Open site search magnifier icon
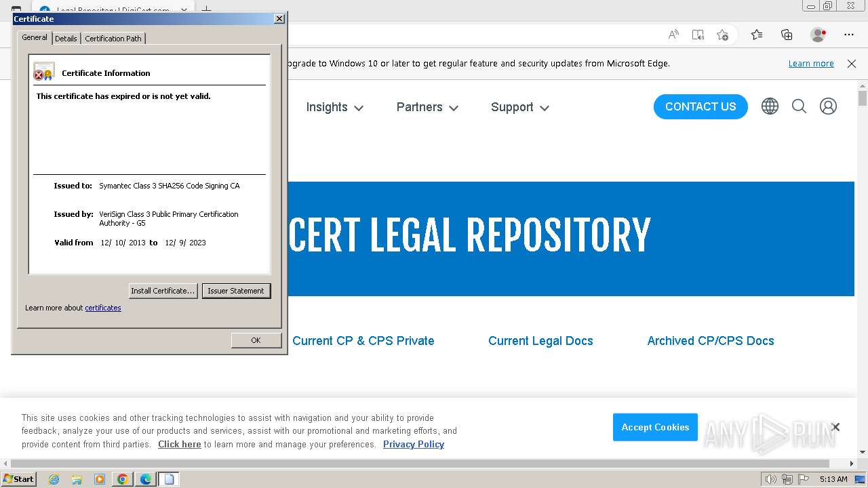This screenshot has width=868, height=488. coord(799,106)
